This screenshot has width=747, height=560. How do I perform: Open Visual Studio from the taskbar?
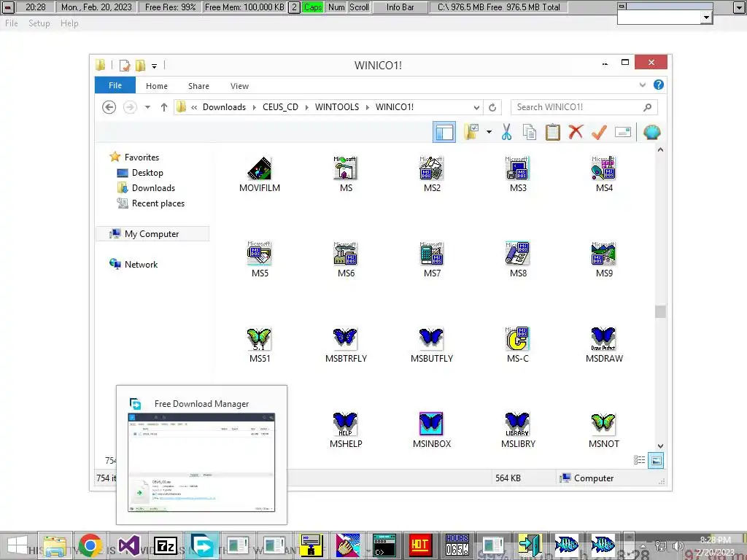pos(128,545)
